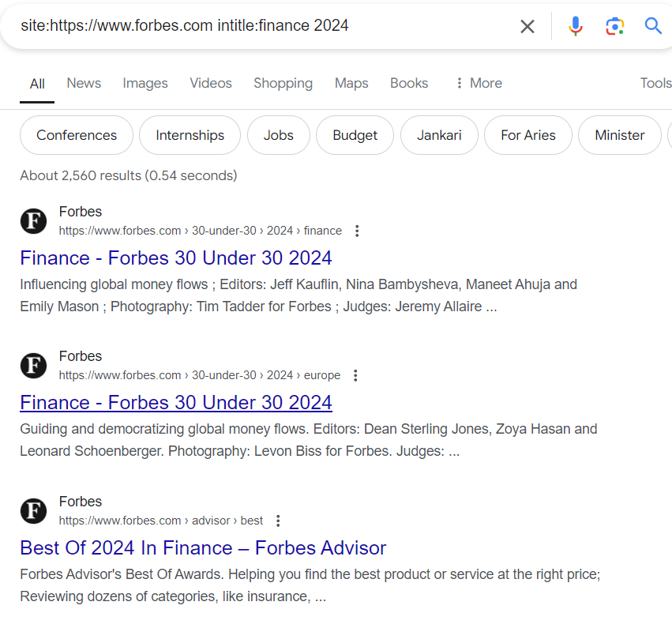Click the Forbes site name above first result
Screen dimensions: 672x628
coord(81,212)
